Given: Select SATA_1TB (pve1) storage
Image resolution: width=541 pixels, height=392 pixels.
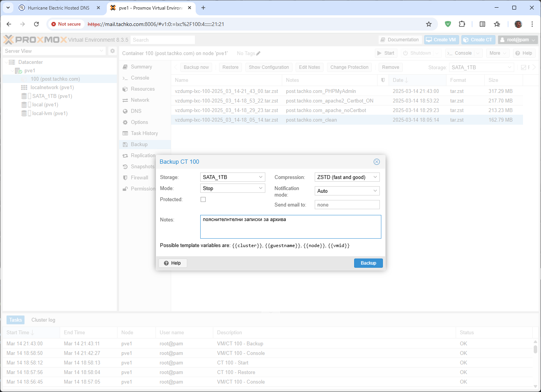Looking at the screenshot, I should pos(52,96).
